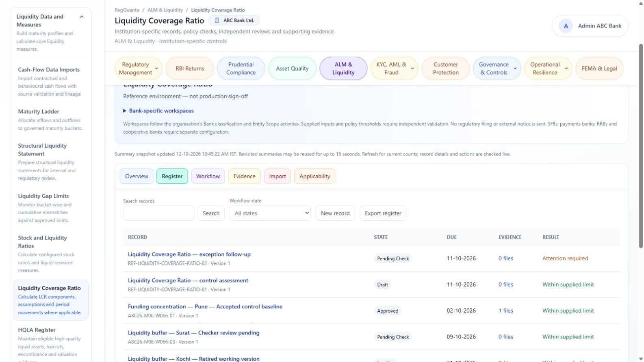Open Cash-Flow Data Imports in sidebar
This screenshot has width=644, height=362.
(51, 82)
